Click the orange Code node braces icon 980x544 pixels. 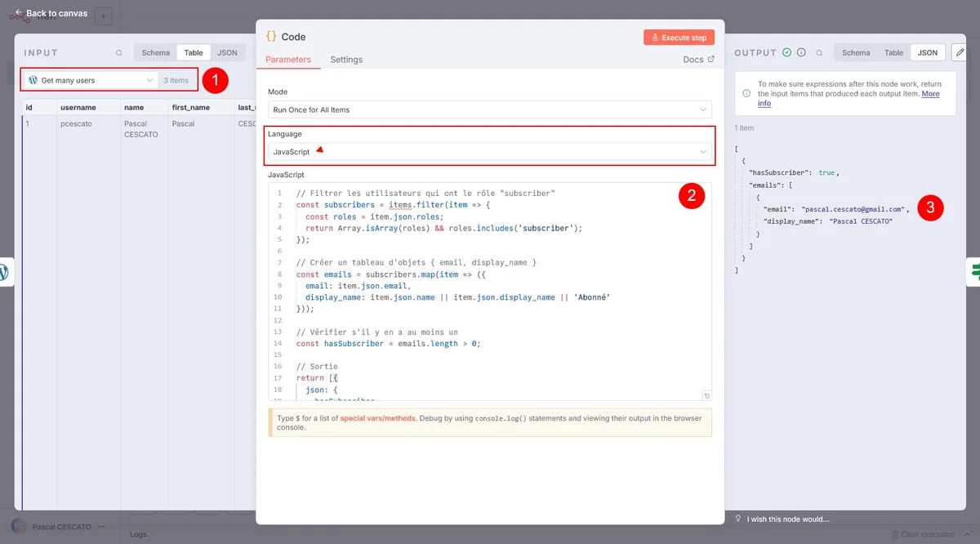(x=270, y=37)
